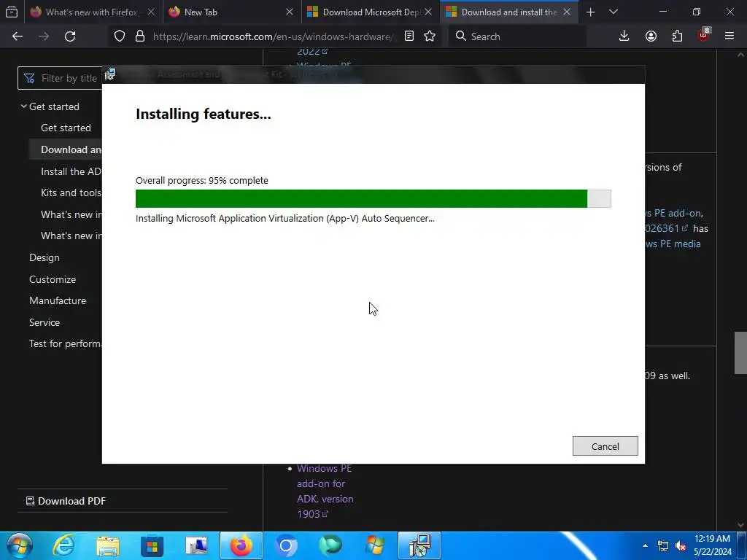Open the Get started sub-item
Viewport: 747px width, 560px height.
tap(66, 128)
